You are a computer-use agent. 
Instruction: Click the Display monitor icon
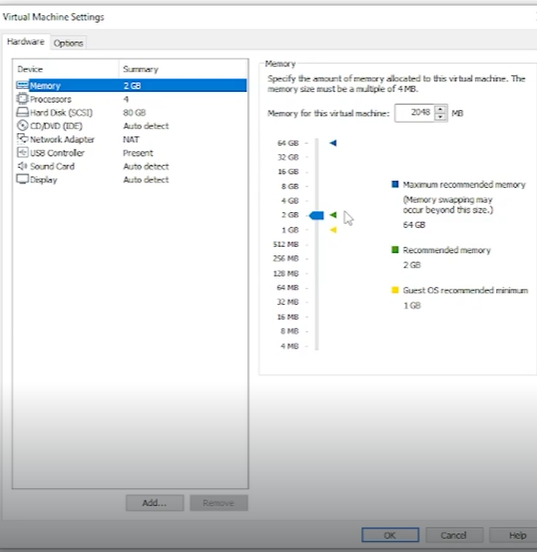click(22, 179)
